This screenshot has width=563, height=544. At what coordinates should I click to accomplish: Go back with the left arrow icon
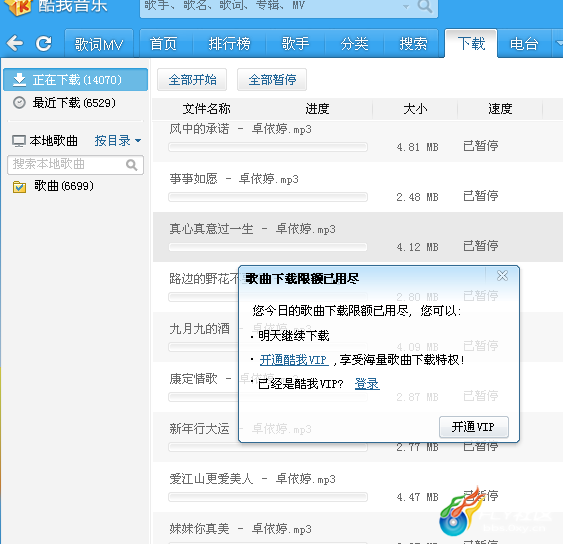15,43
